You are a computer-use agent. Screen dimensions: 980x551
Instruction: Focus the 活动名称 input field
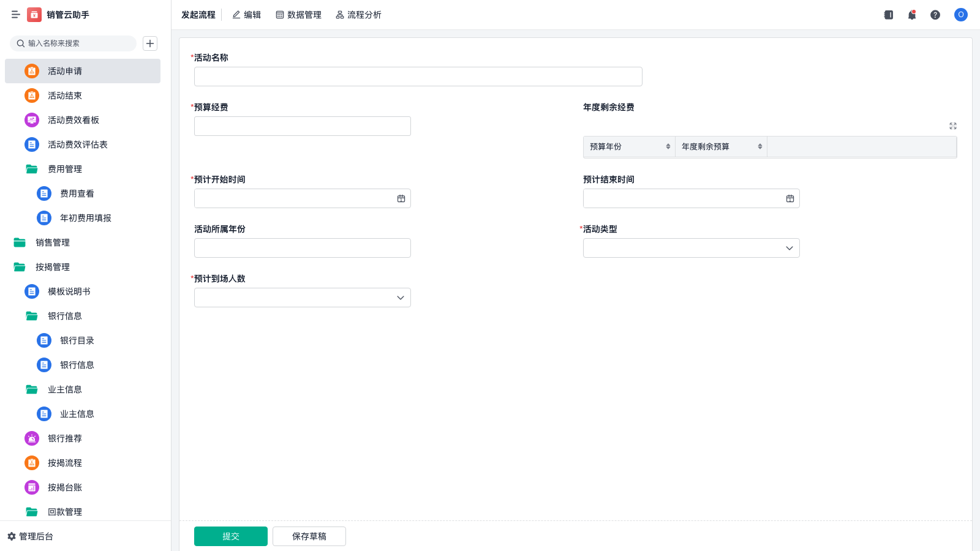418,77
